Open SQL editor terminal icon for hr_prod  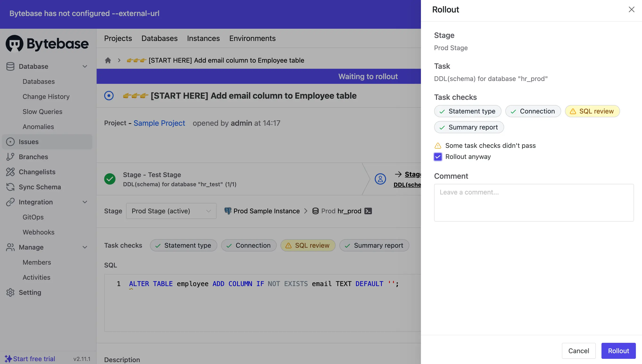[368, 211]
